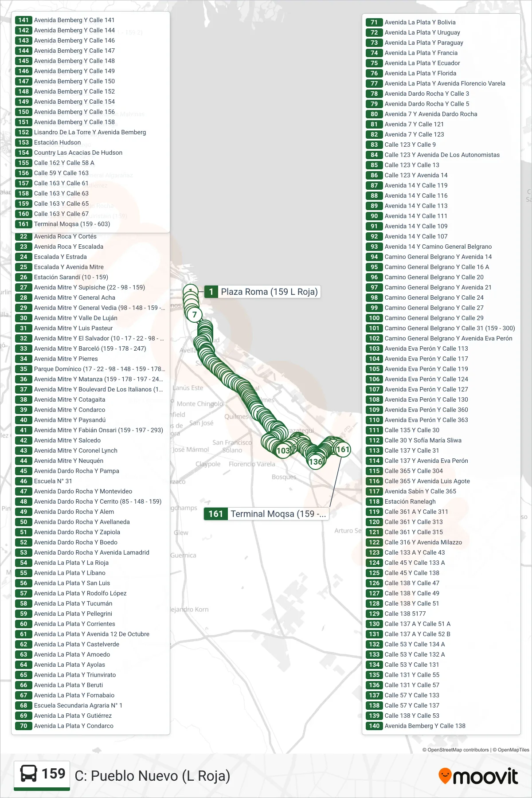The width and height of the screenshot is (532, 798).
Task: Select stop 32 Avenida Mitre Y El Salvador
Action: point(90,338)
